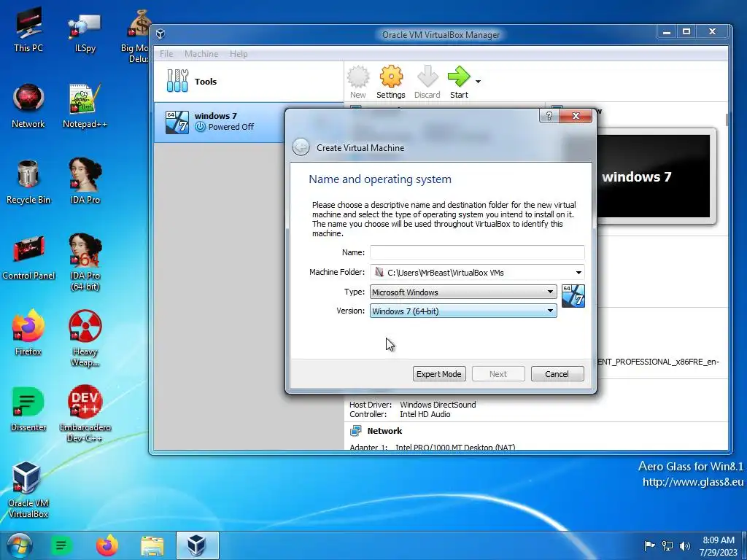Screen dimensions: 747x560
Task: Select the Notepad++ desktop shortcut
Action: 85,106
